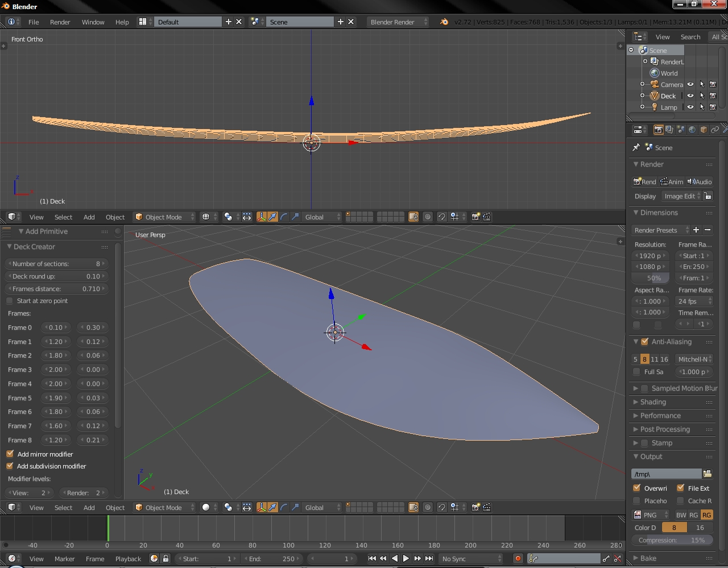Toggle snap magnet icon in lower viewport header
Image resolution: width=728 pixels, height=568 pixels.
point(441,507)
